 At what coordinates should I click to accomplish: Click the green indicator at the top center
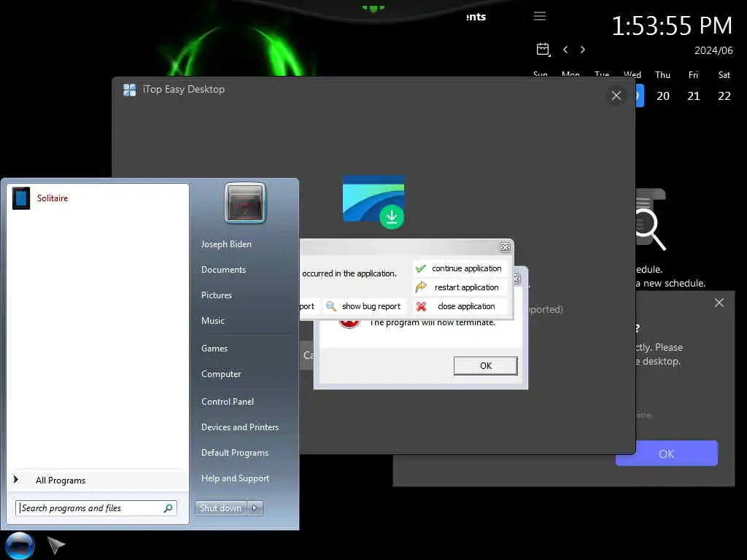(x=373, y=9)
